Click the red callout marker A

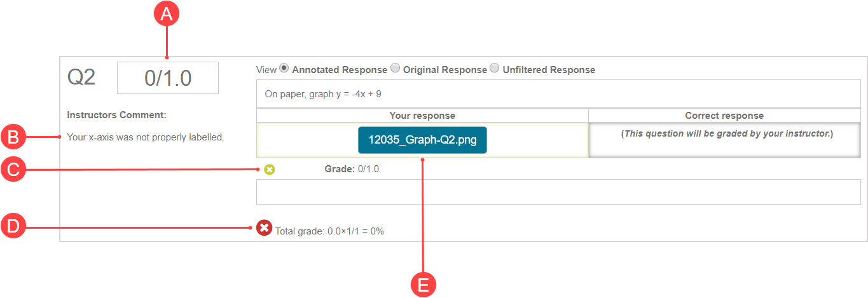pyautogui.click(x=167, y=15)
